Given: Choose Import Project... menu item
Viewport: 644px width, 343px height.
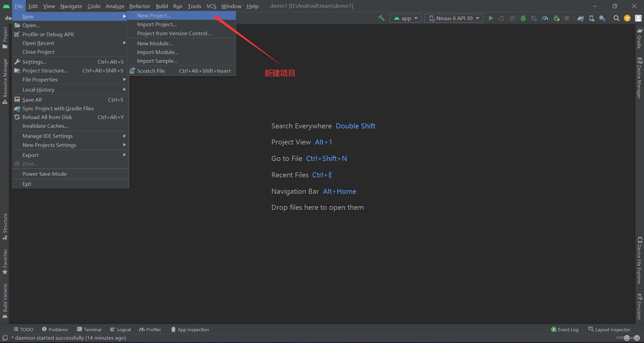Looking at the screenshot, I should [x=181, y=24].
